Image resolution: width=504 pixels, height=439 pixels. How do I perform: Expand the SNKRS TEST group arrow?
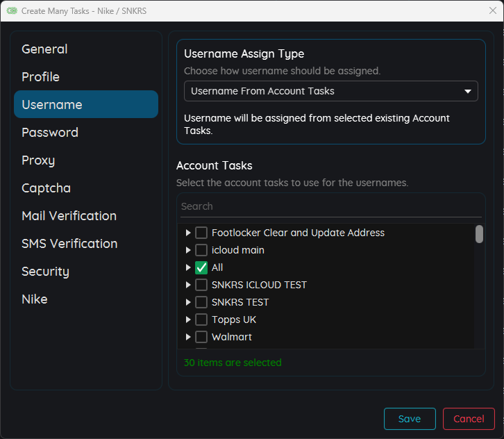point(188,302)
